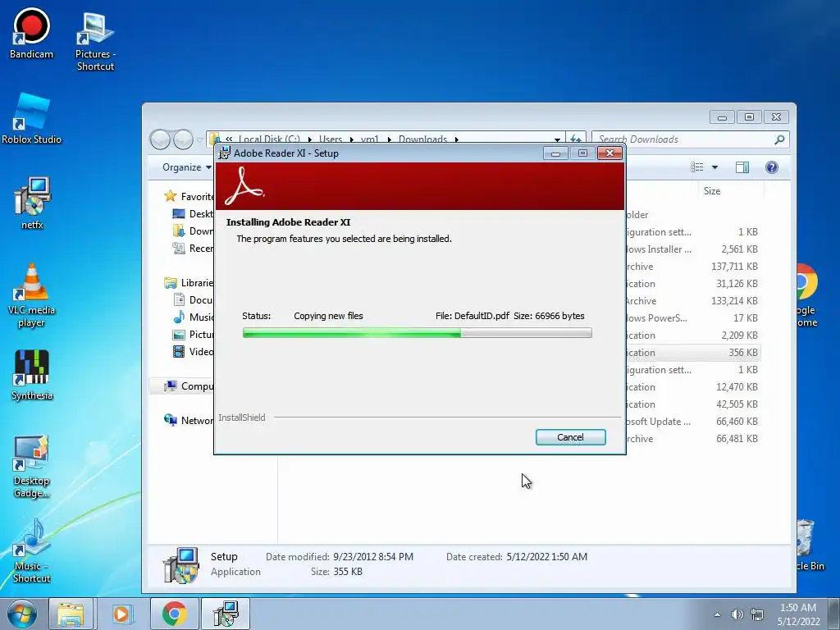Viewport: 840px width, 630px height.
Task: Open Downloads in the navigation pane
Action: tap(193, 231)
